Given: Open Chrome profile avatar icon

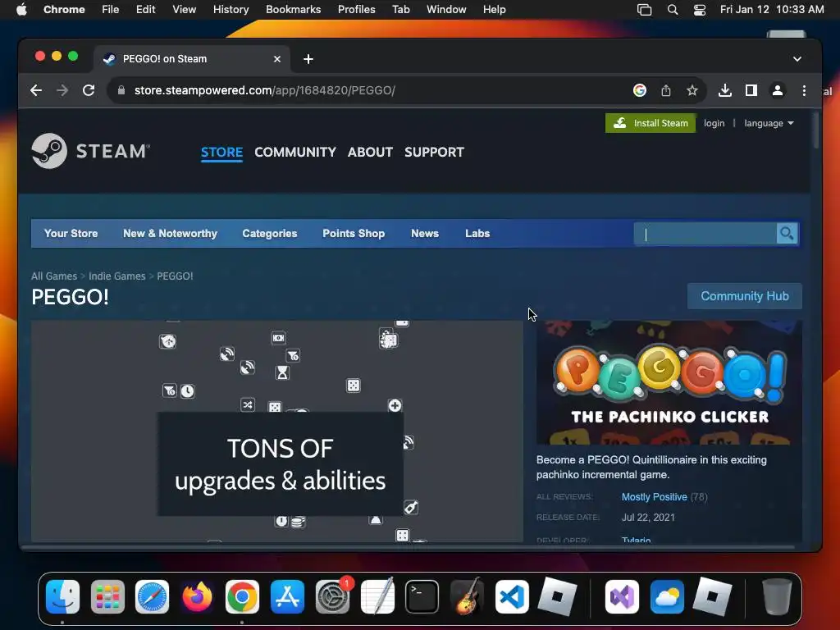Looking at the screenshot, I should (x=778, y=90).
